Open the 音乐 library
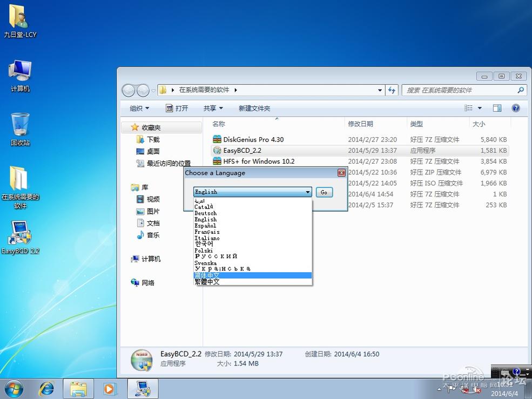The height and width of the screenshot is (399, 532). [149, 235]
